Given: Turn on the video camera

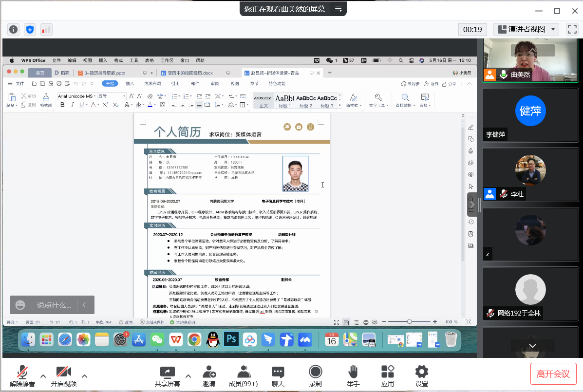Looking at the screenshot, I should [64, 373].
